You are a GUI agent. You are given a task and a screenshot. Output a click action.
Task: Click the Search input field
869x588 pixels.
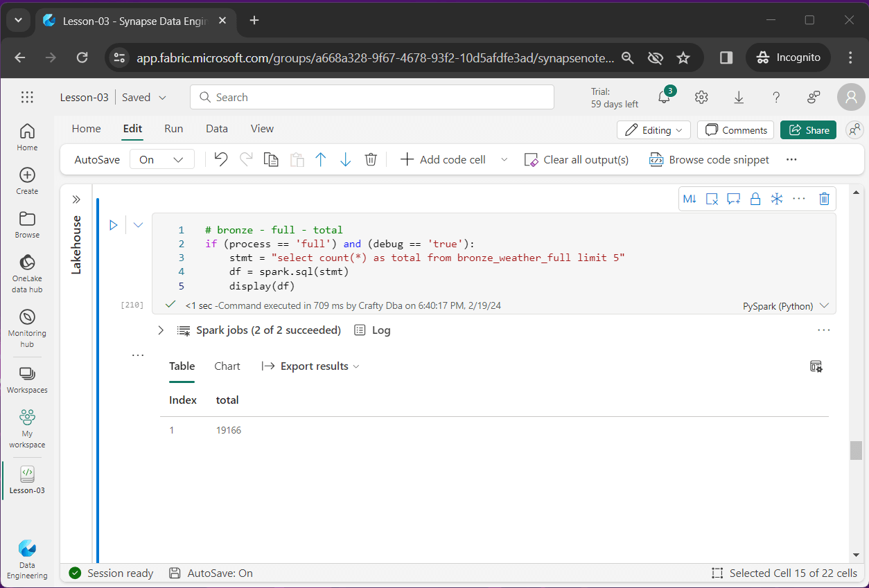click(x=372, y=98)
